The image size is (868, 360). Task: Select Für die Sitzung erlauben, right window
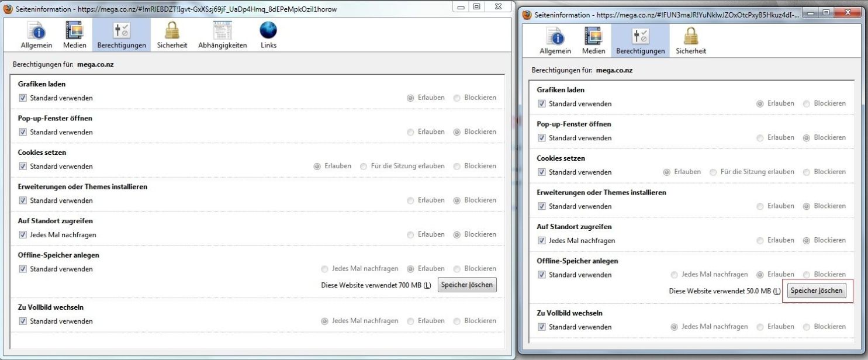click(x=713, y=172)
